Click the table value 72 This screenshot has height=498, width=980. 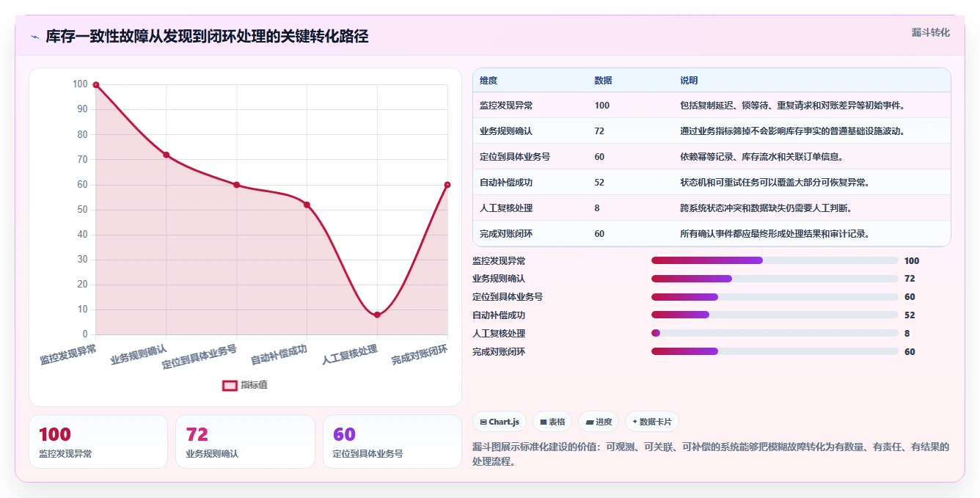click(599, 131)
